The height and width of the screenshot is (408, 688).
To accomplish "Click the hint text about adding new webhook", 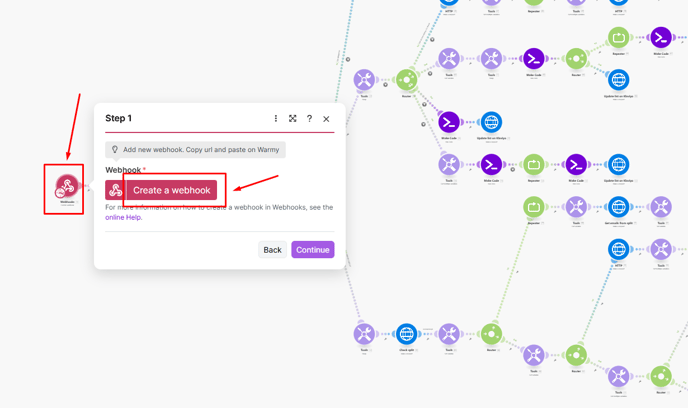I will pos(201,150).
